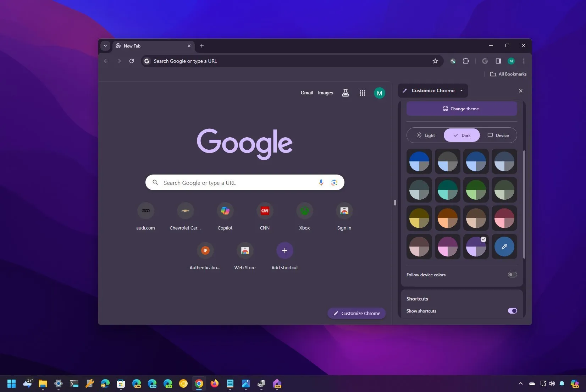This screenshot has height=392, width=586.
Task: Open the volume icon in system tray
Action: [552, 383]
